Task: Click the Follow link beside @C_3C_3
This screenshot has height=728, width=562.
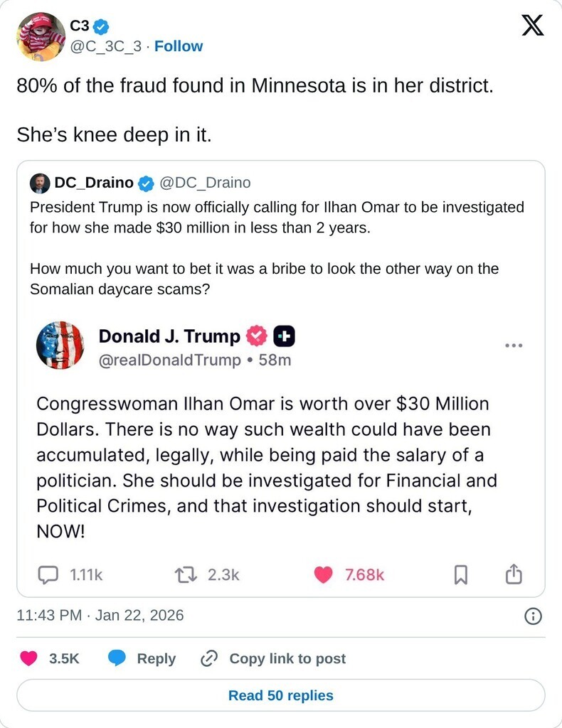Action: [x=179, y=46]
